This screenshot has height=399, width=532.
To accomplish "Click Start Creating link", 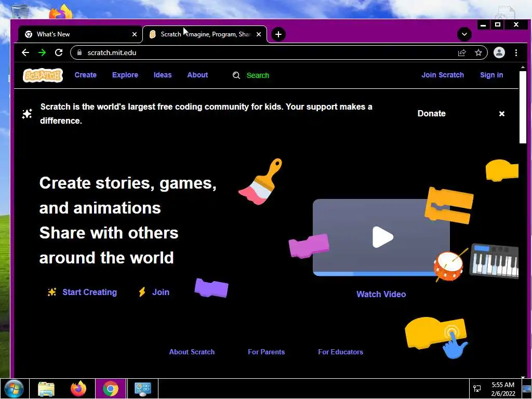I will (89, 292).
